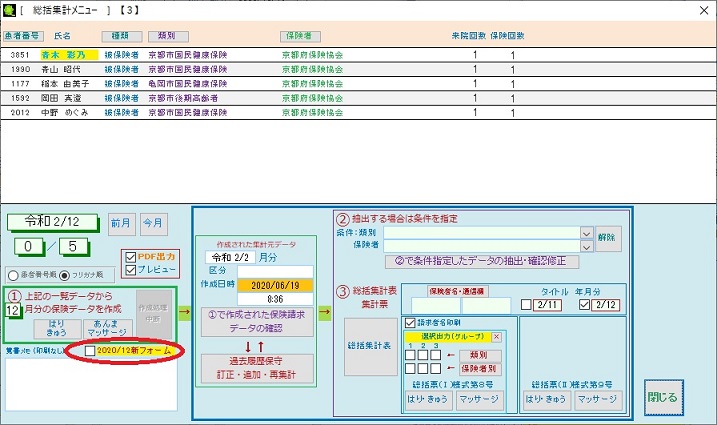
Task: Open the 保険者 condition dropdown arrow
Action: (x=587, y=247)
